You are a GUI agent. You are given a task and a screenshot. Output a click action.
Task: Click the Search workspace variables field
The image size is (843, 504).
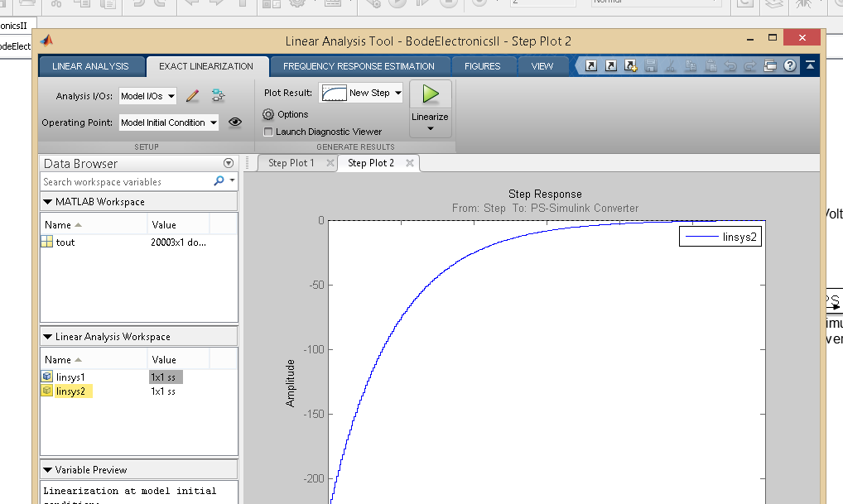tap(124, 181)
